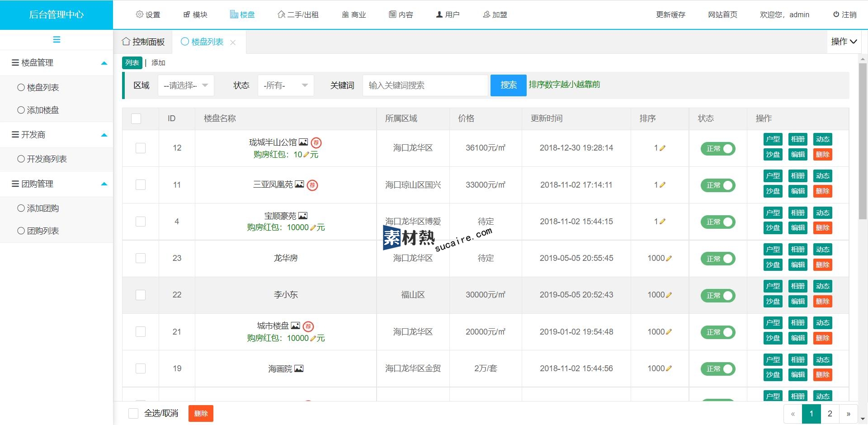The height and width of the screenshot is (425, 868).
Task: Tick the checkbox for 李小东 row
Action: 141,295
